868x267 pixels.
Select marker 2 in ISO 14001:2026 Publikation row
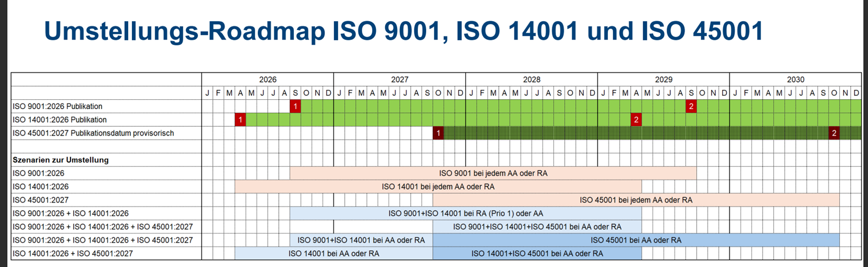(636, 120)
